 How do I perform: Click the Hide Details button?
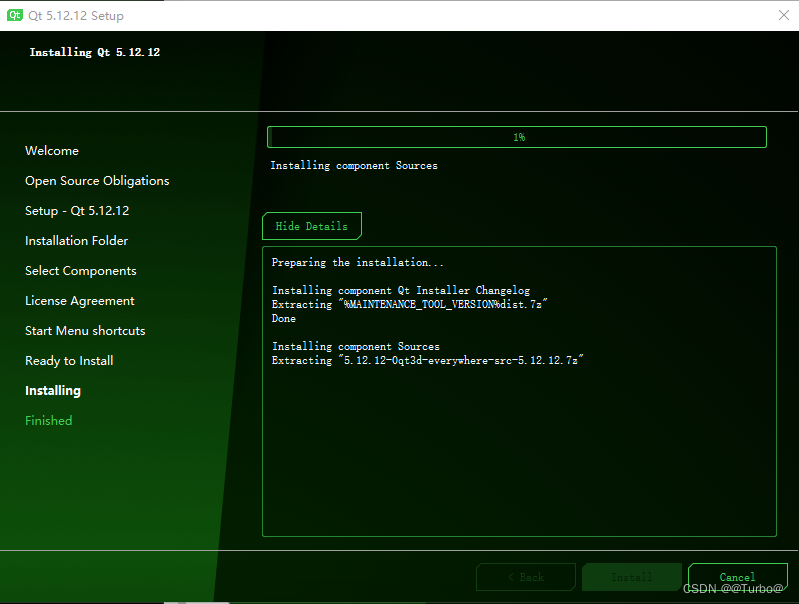312,226
